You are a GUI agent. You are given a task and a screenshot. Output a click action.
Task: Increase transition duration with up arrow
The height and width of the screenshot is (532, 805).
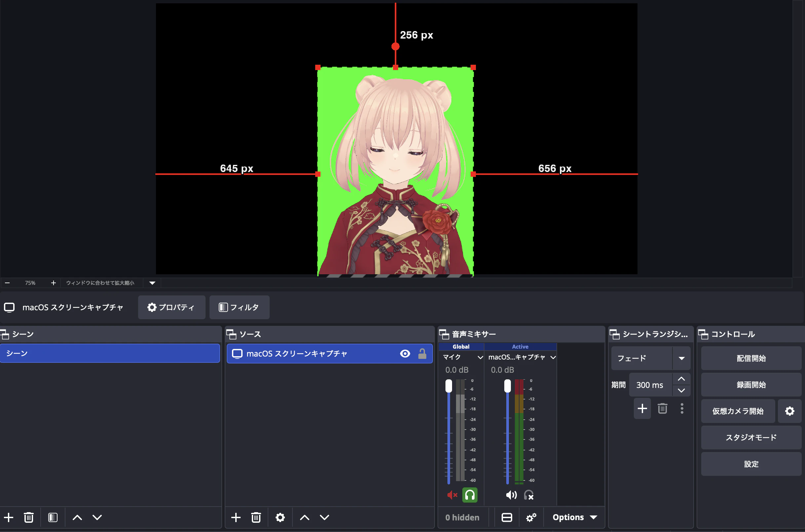tap(681, 379)
